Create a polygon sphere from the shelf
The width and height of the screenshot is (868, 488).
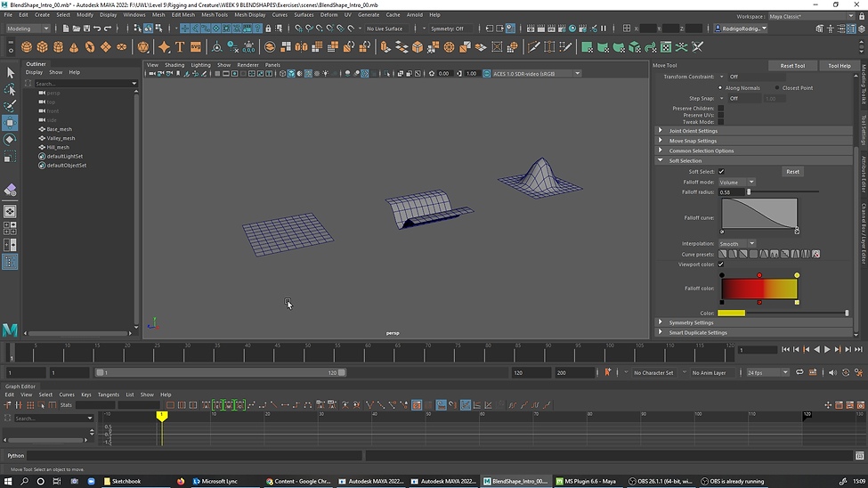[26, 47]
